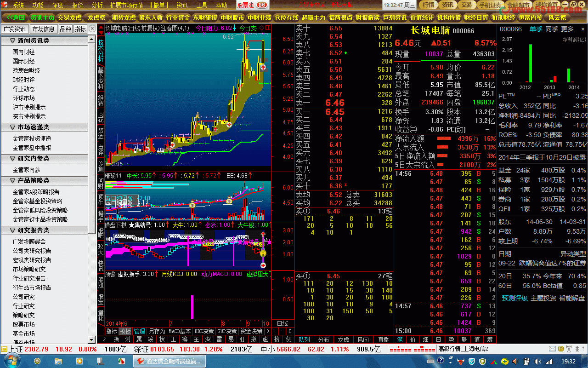This screenshot has height=368, width=588.
Task: Click the plus zoom button under chart
Action: tap(275, 331)
